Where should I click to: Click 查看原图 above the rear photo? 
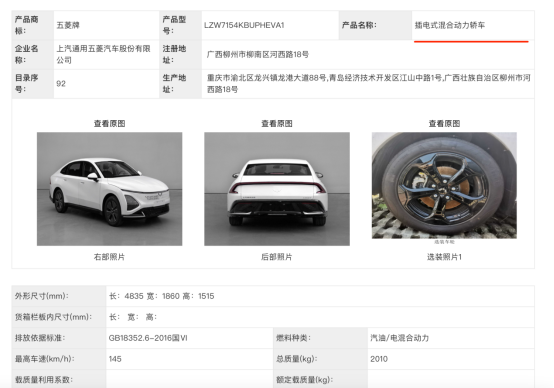277,124
